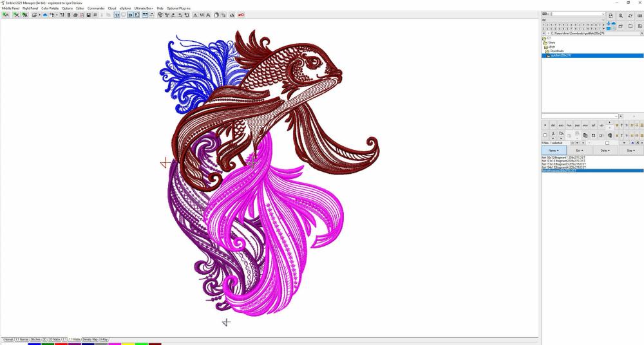Filter by dst format button

click(x=553, y=126)
